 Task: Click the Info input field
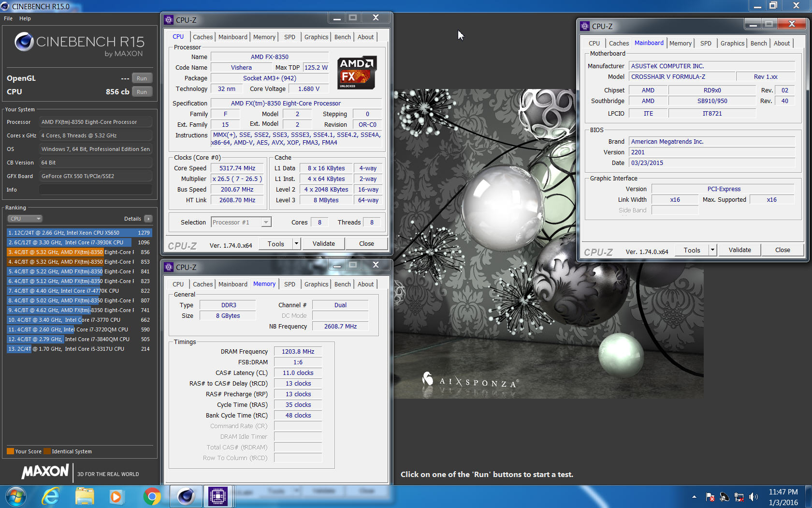96,190
